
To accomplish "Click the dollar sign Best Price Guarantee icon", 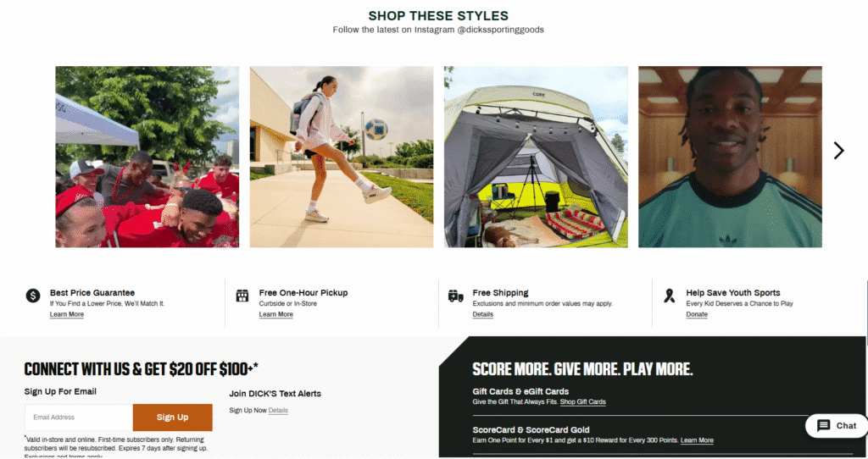I will [x=33, y=296].
